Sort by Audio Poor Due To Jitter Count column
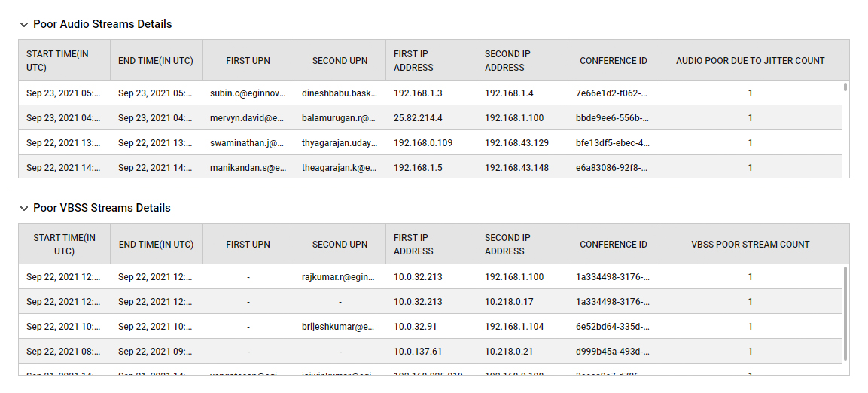868x393 pixels. point(750,61)
